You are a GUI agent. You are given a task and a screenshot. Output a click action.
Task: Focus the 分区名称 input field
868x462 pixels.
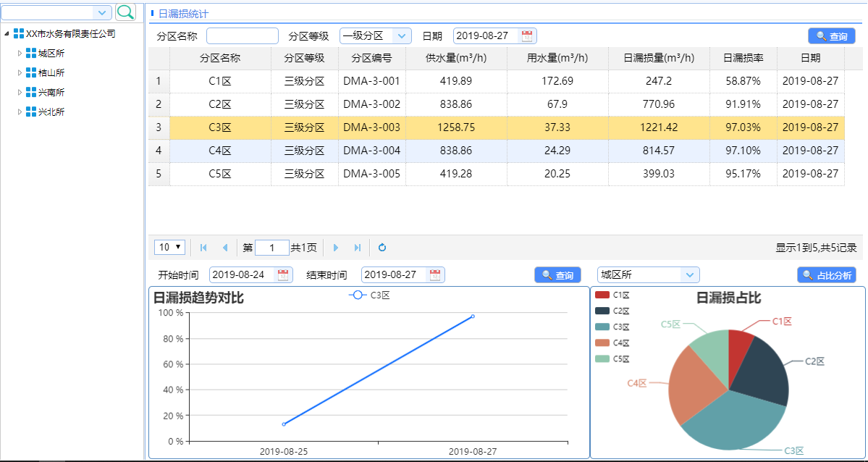pyautogui.click(x=243, y=36)
